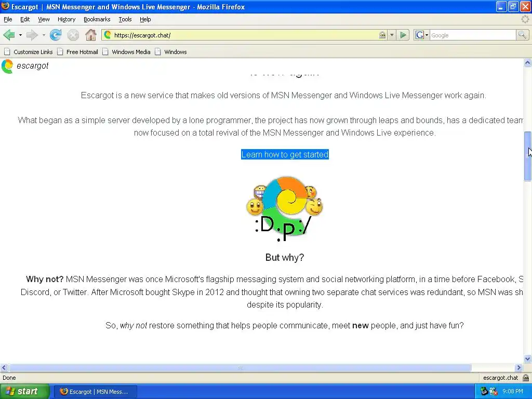Click the Escargot logo at page top-left
Viewport: 532px width, 399px height.
7,66
